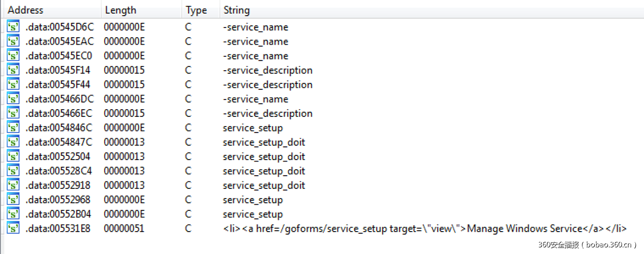Select the string icon next to .data:005466DC
644x254 pixels.
13,99
